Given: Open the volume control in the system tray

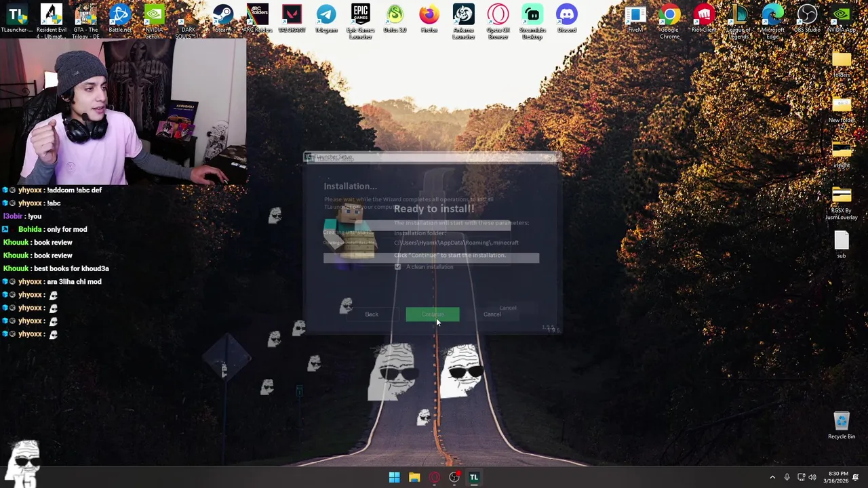Looking at the screenshot, I should [x=812, y=478].
